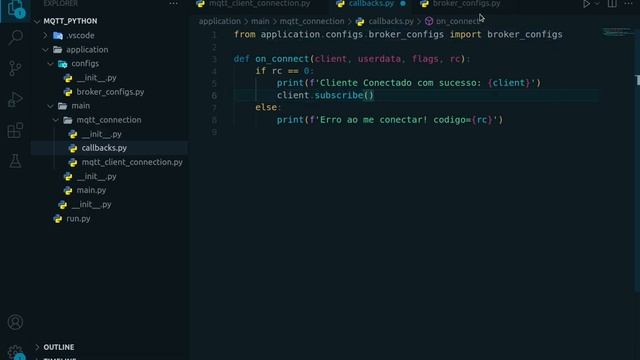Expand the OUTLINE section
640x360 pixels.
click(59, 347)
